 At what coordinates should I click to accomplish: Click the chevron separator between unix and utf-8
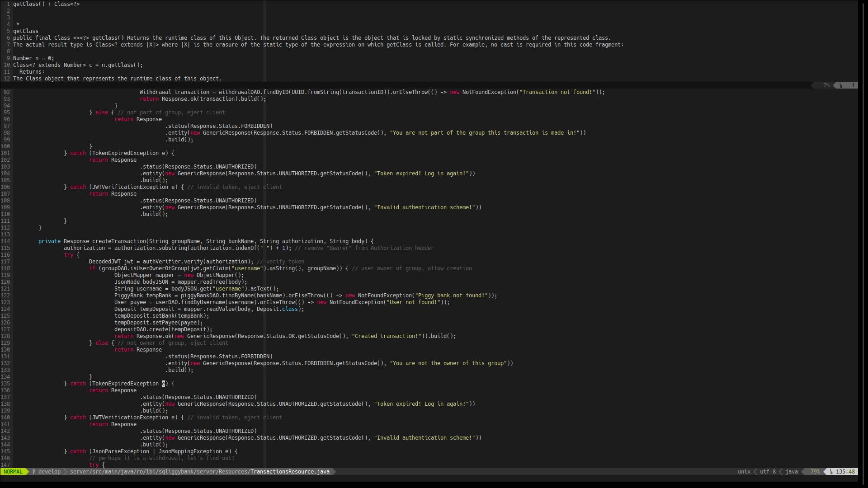pos(756,472)
